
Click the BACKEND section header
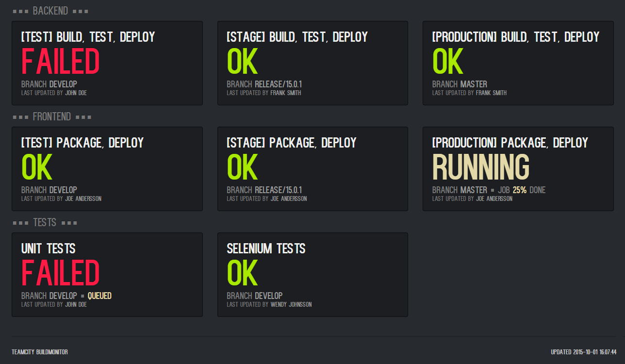[x=50, y=11]
